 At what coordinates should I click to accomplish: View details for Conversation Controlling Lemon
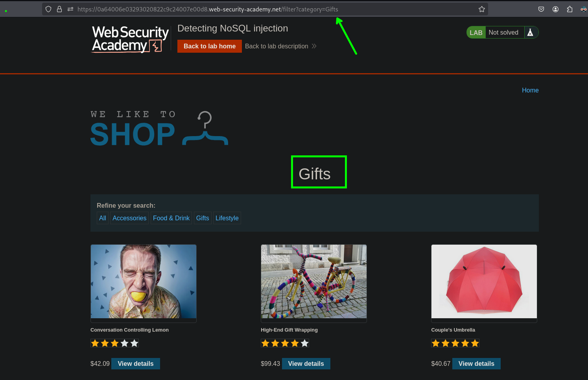pyautogui.click(x=136, y=363)
